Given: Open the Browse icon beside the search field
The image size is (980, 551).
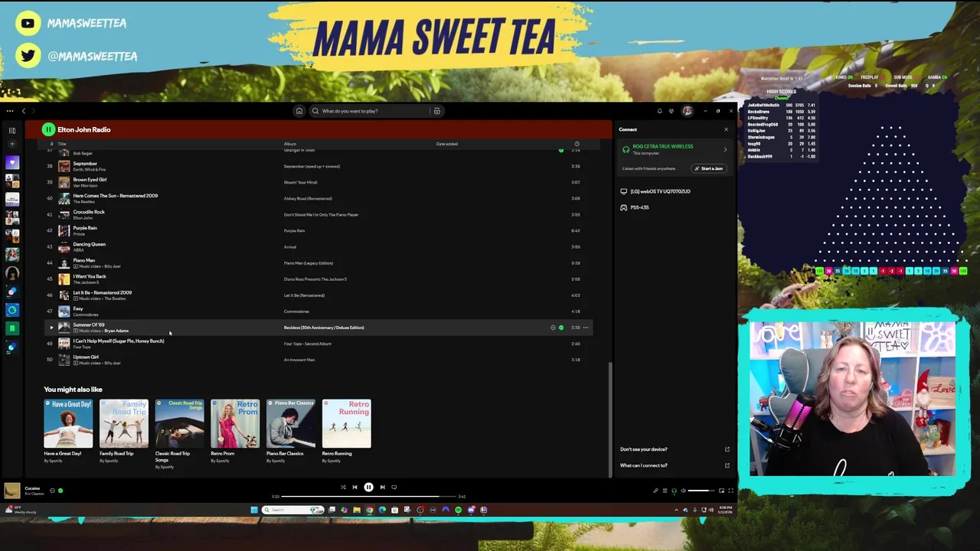Looking at the screenshot, I should point(437,111).
